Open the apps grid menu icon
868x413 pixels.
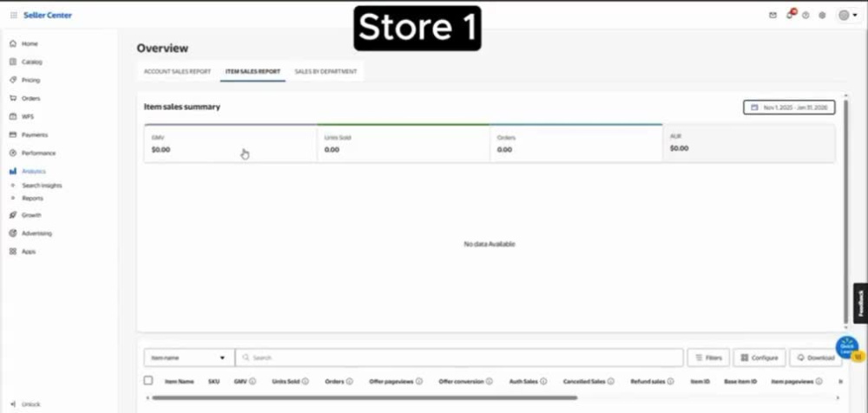tap(14, 16)
